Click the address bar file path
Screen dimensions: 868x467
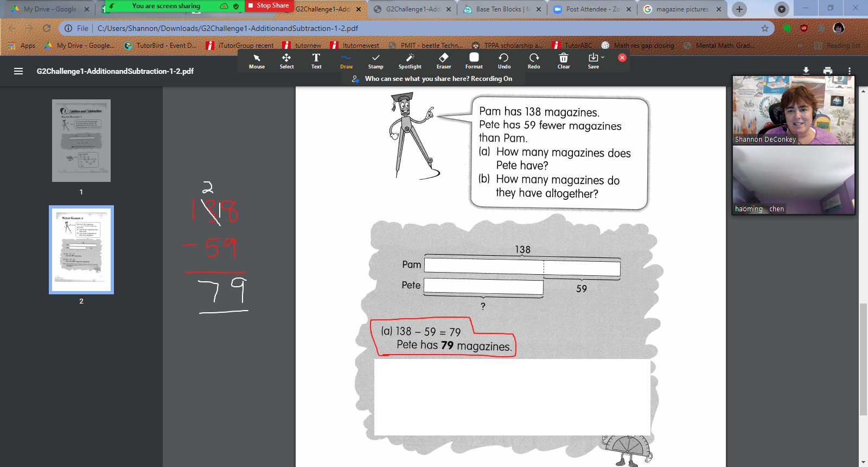tap(228, 28)
